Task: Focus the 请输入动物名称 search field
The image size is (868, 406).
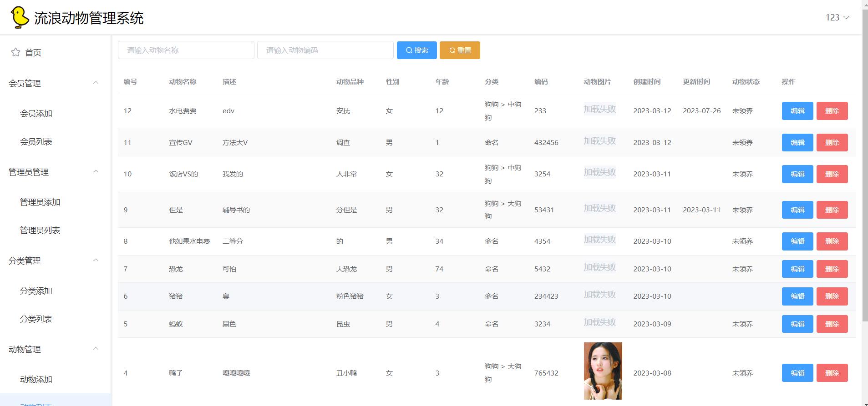Action: click(x=186, y=50)
